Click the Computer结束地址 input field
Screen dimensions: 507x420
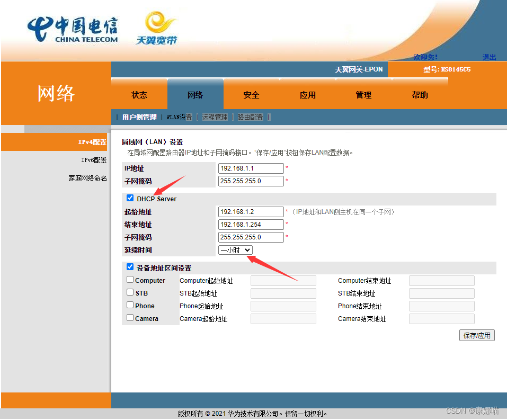click(x=442, y=281)
